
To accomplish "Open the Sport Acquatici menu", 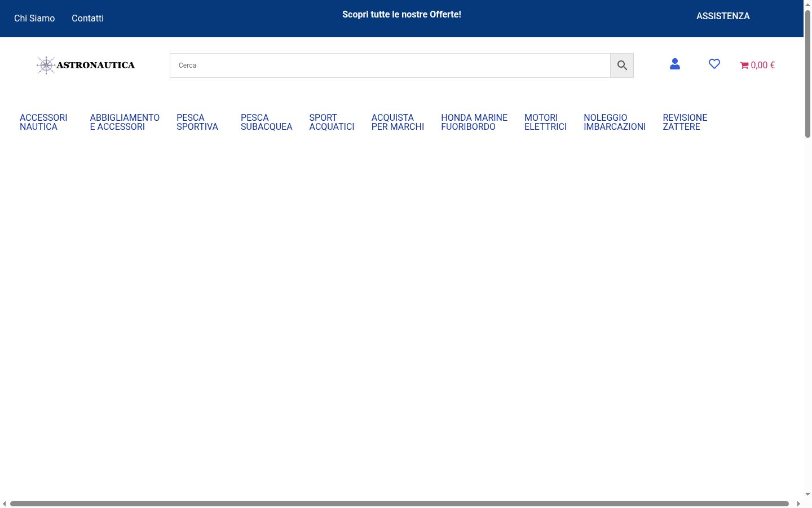I will click(332, 122).
